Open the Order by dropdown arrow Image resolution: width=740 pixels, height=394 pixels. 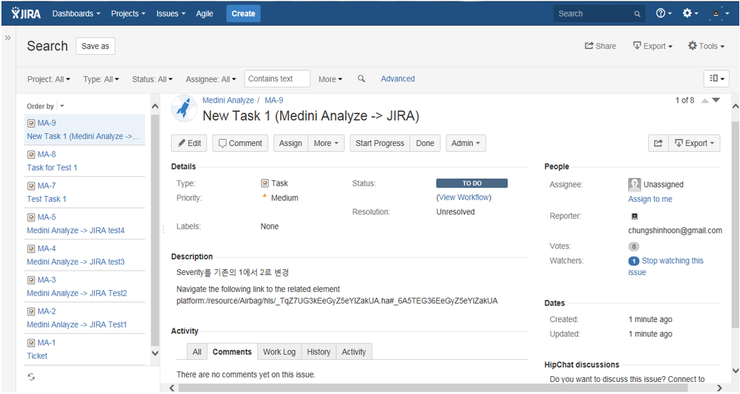[62, 106]
